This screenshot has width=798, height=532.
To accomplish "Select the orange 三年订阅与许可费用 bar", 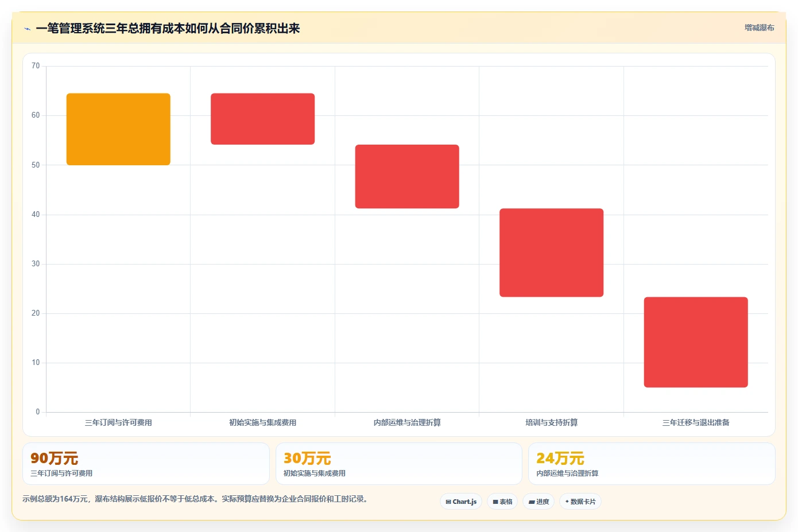I will (118, 129).
